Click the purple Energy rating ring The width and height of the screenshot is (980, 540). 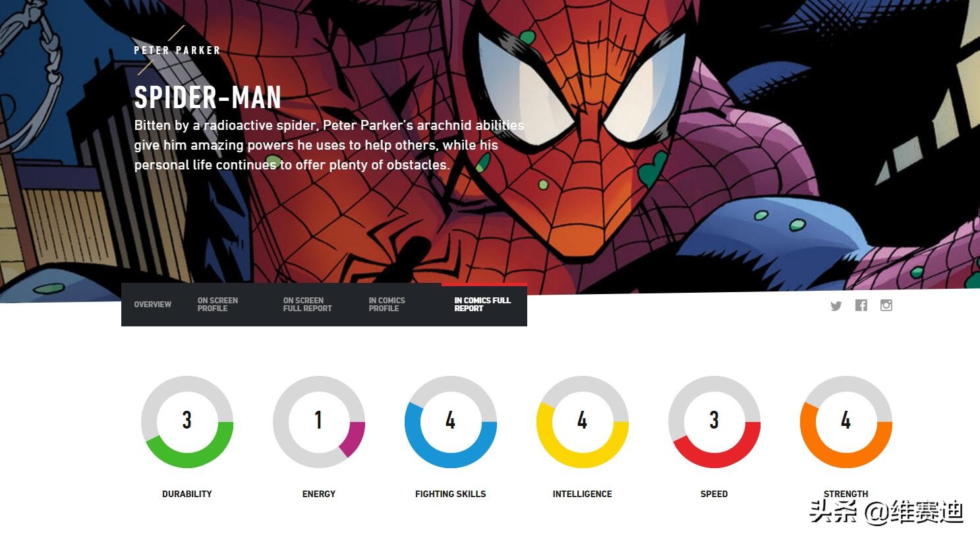(319, 422)
